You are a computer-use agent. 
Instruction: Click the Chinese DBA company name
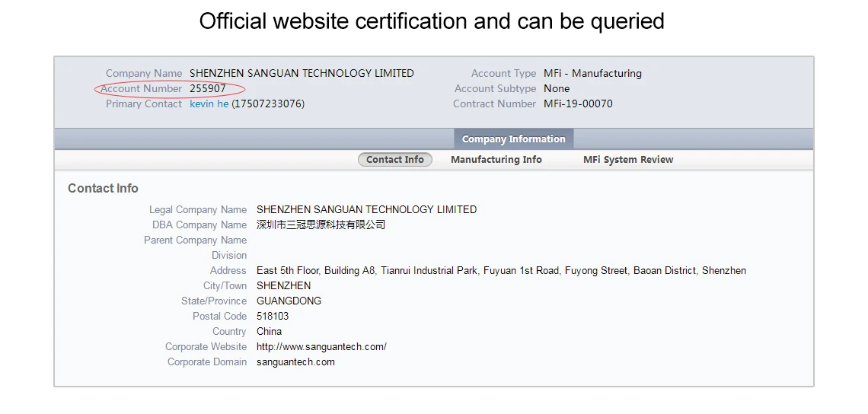pyautogui.click(x=321, y=225)
